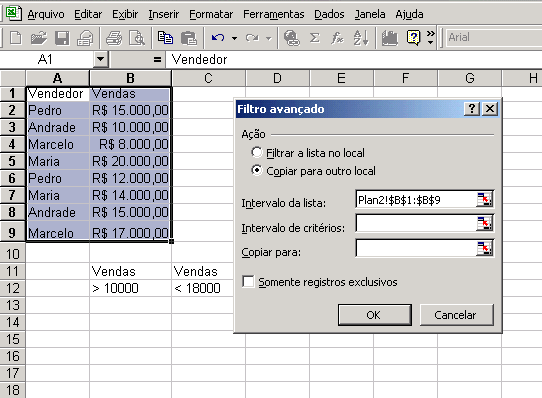Open the Formatar menu
Viewport: 542px width, 398px height.
[211, 14]
